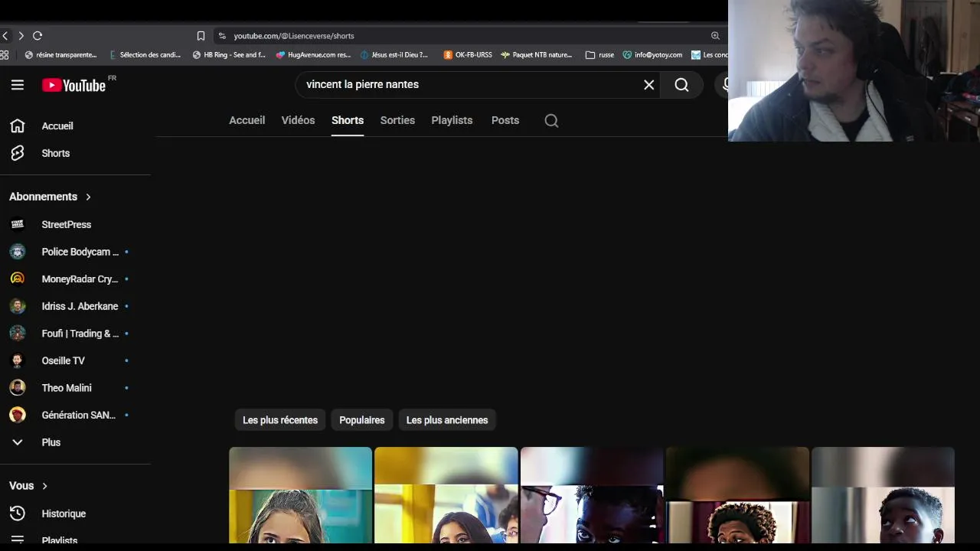Click the zoom icon in address bar
Screen dimensions: 980x551
tap(715, 36)
